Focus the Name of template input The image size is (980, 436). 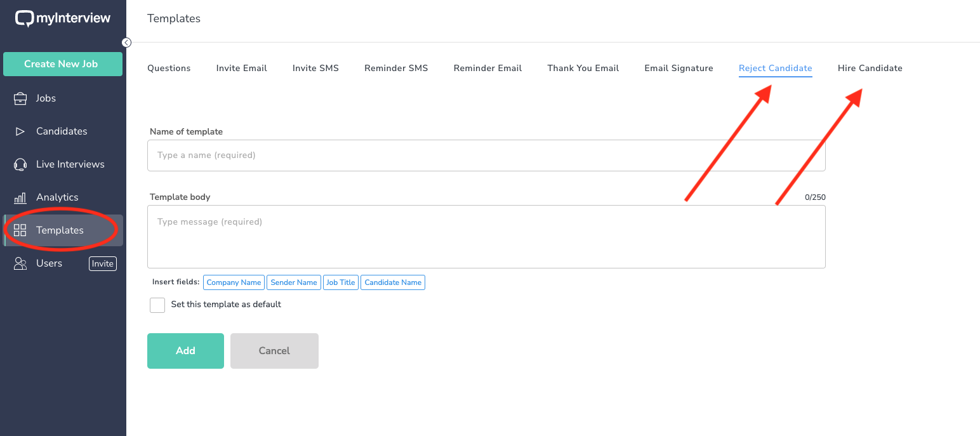click(x=486, y=155)
